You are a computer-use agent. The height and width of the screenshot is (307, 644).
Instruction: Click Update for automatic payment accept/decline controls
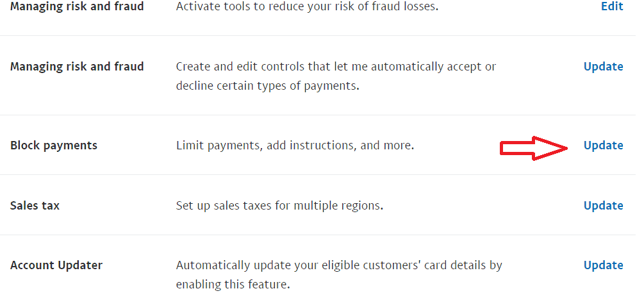click(x=603, y=67)
